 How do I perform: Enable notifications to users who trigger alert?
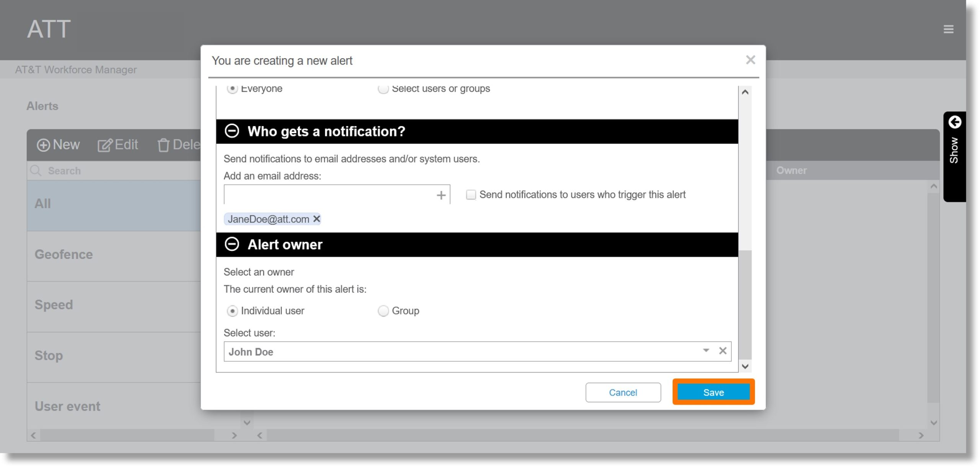[x=471, y=195]
